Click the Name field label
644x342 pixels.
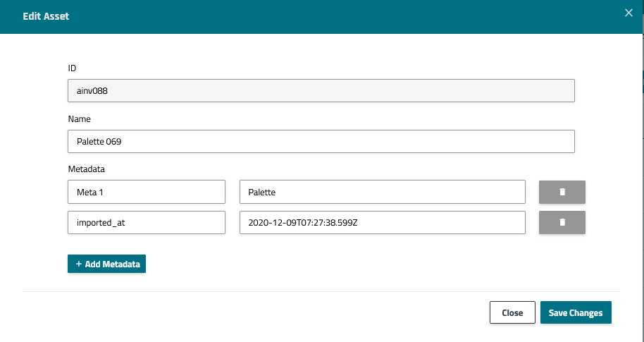pos(79,119)
